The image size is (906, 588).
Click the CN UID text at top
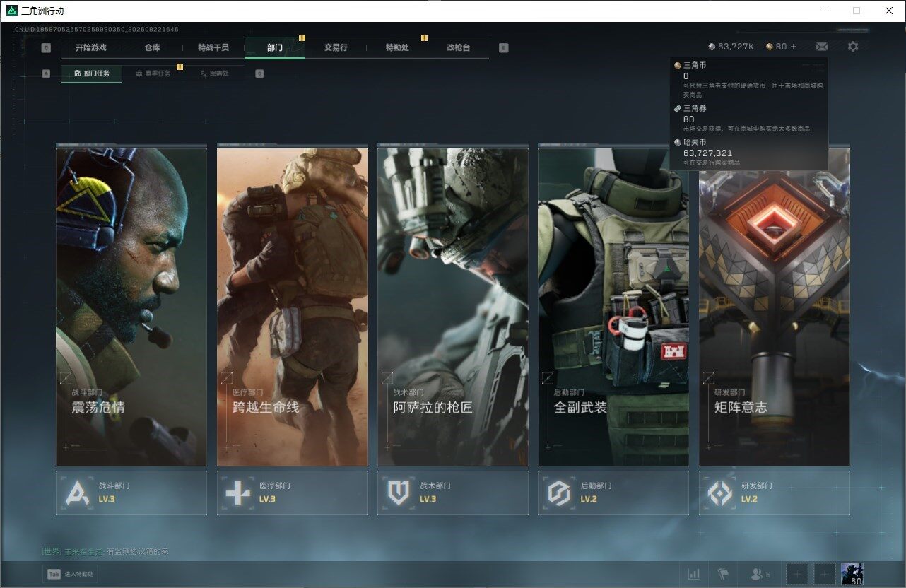tap(96, 29)
